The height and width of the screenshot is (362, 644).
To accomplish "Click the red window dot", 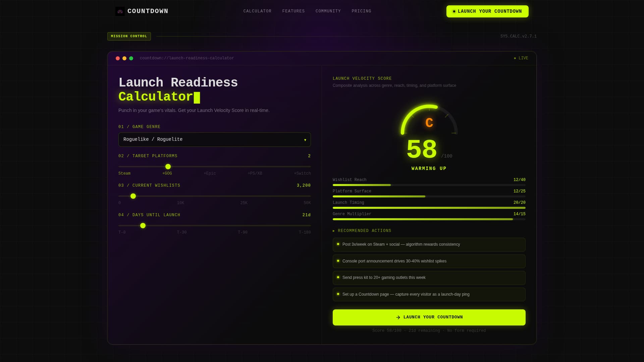I will 118,58.
